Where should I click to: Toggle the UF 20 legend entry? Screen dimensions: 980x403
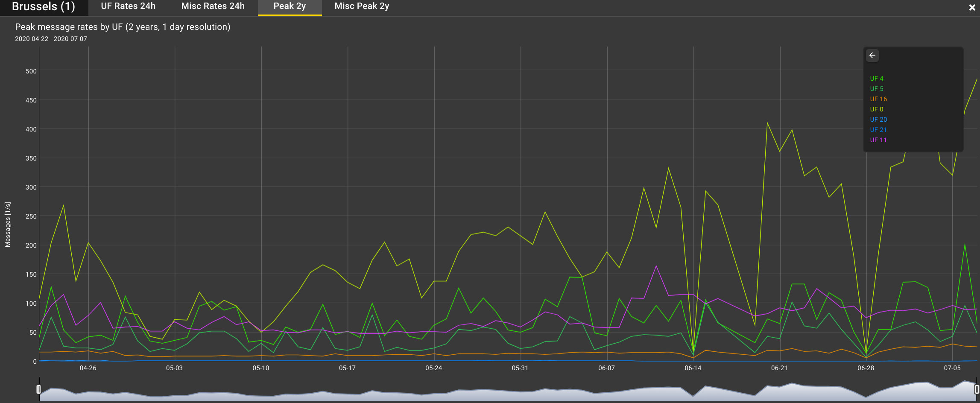[878, 119]
